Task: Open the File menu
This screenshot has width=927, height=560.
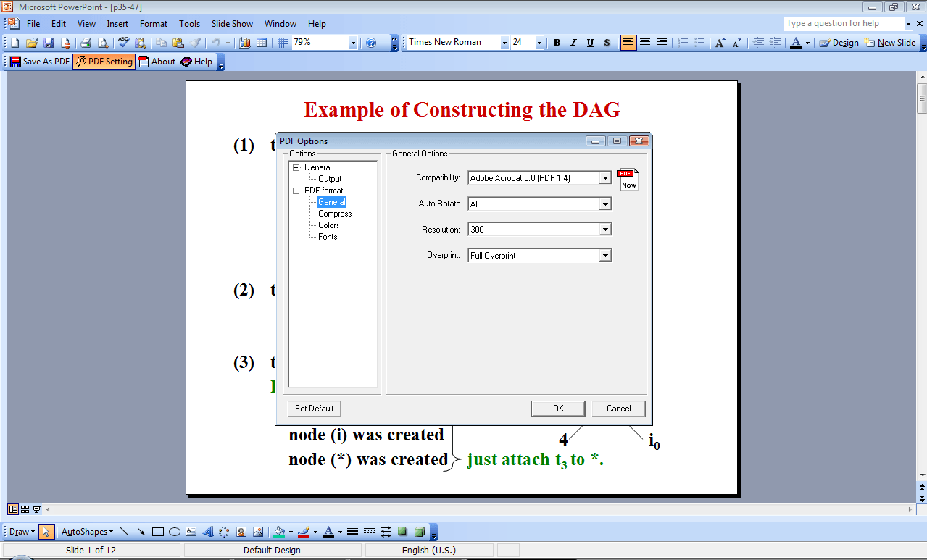Action: pyautogui.click(x=33, y=24)
